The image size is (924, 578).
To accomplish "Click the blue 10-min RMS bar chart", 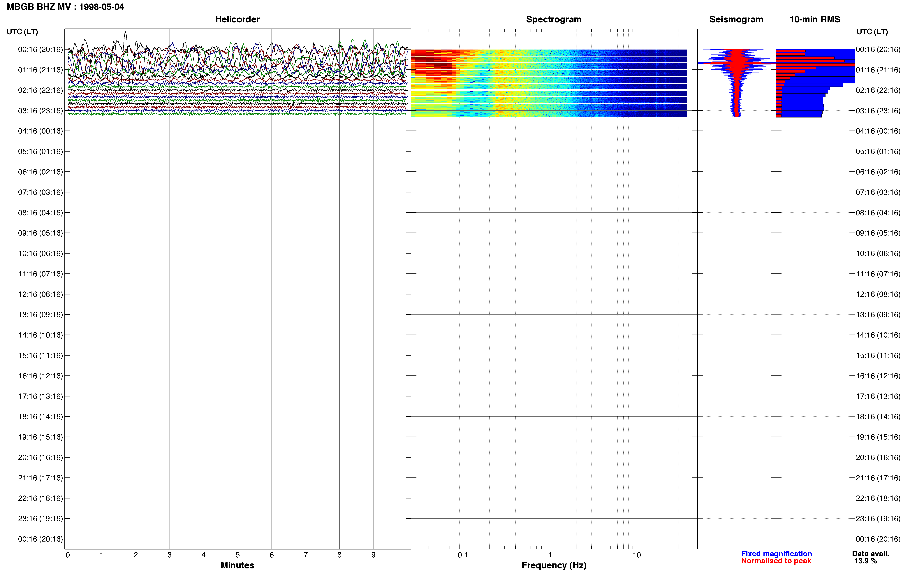I will click(x=816, y=83).
